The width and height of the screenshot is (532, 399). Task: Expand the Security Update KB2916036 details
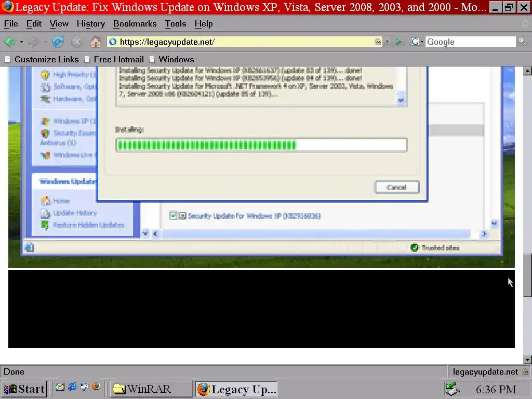[x=182, y=216]
